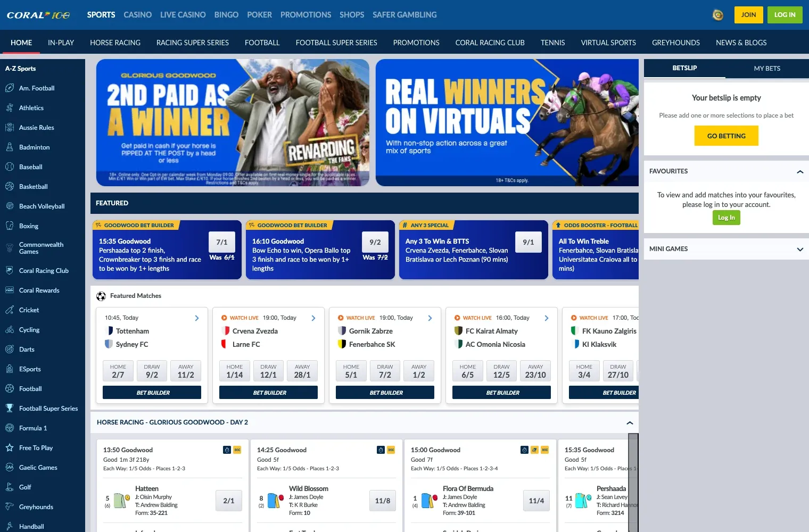The height and width of the screenshot is (532, 809).
Task: Select Hatteen odds 2/1
Action: (x=229, y=501)
